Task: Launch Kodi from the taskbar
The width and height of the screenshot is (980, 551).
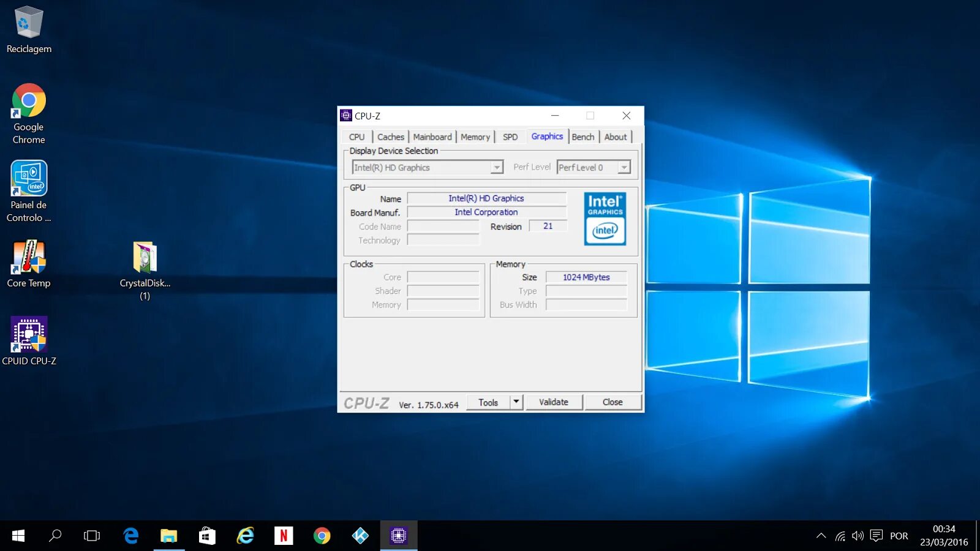Action: pyautogui.click(x=360, y=536)
